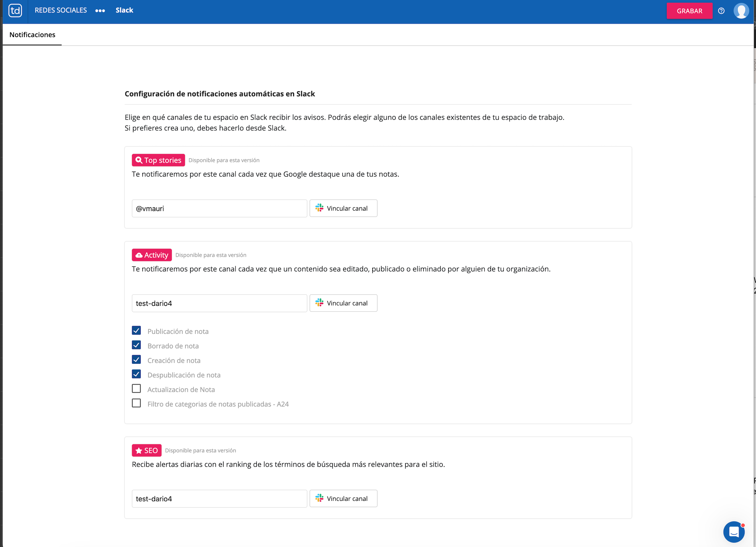
Task: Open the three-dots breadcrumb menu
Action: pyautogui.click(x=100, y=11)
